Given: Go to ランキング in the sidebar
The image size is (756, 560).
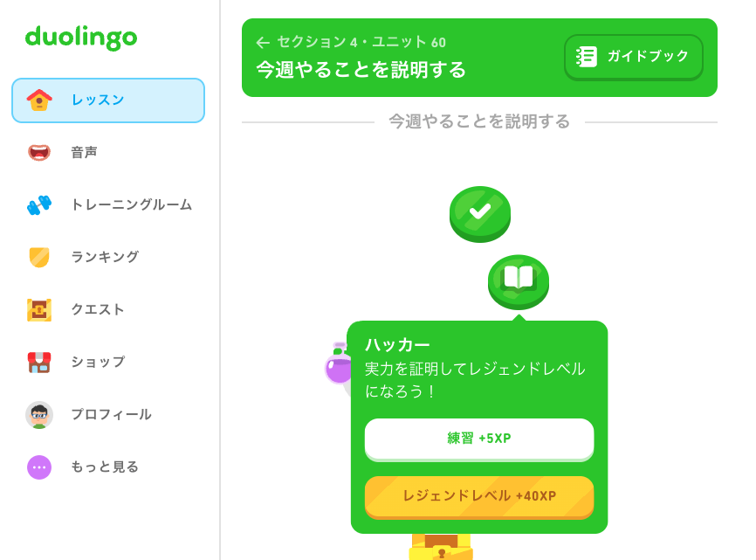Looking at the screenshot, I should pos(108,257).
